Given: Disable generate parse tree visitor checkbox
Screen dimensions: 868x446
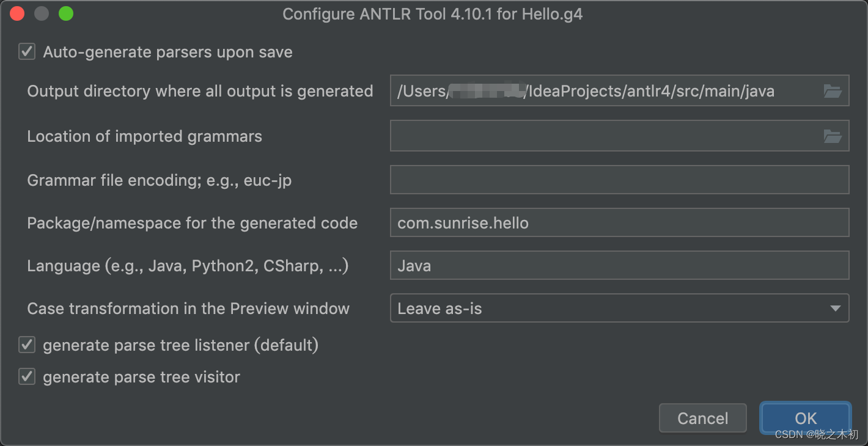Looking at the screenshot, I should pos(27,377).
